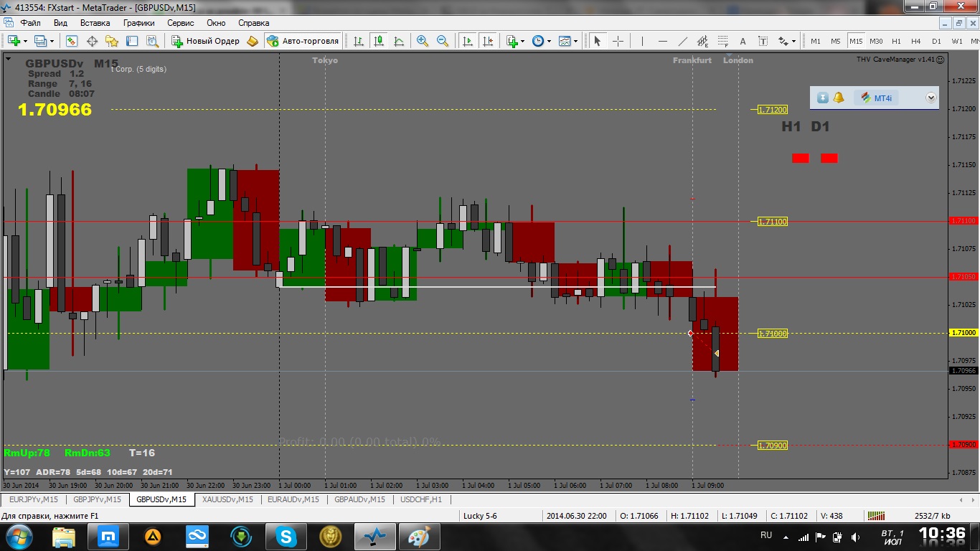Switch to the XAUUSDv,M15 chart tab

tap(228, 499)
